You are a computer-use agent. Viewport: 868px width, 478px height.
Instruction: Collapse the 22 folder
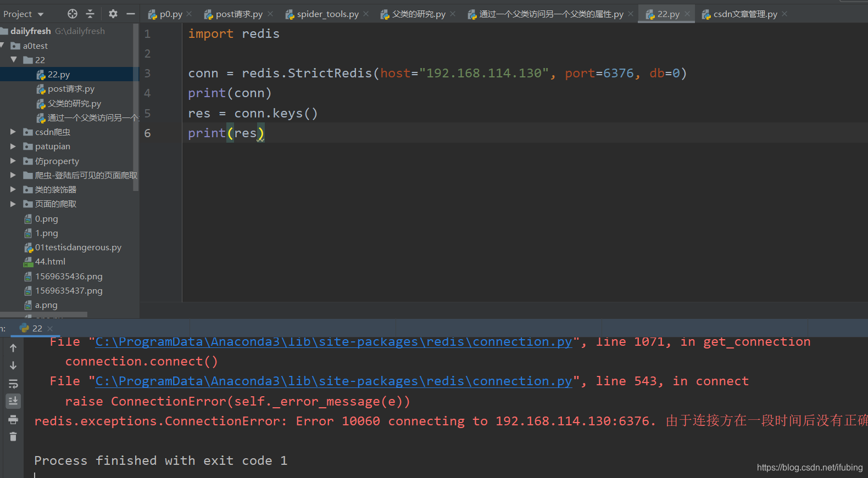(x=14, y=60)
